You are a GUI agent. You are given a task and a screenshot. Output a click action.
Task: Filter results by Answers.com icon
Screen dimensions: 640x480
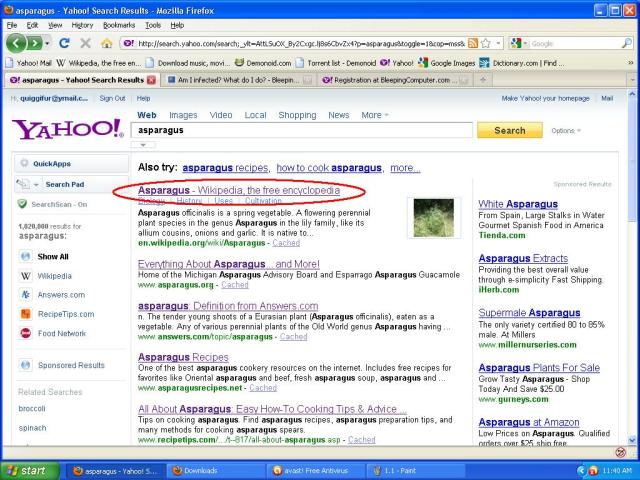pos(25,295)
